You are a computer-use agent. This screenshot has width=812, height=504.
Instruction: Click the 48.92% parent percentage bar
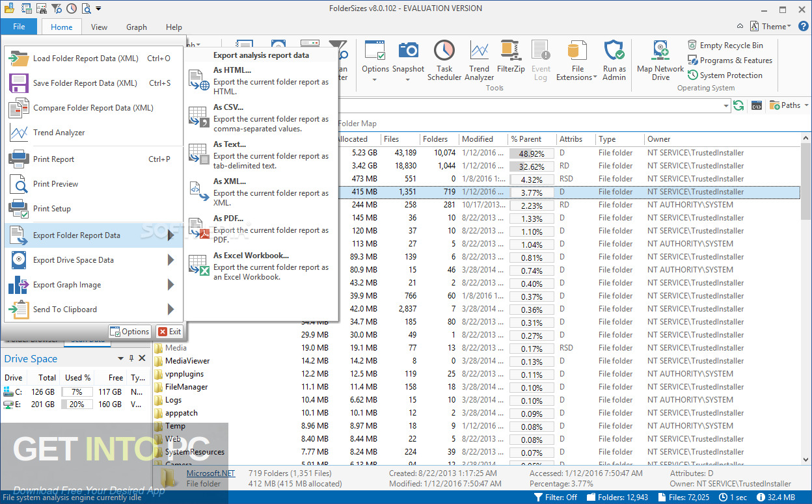pos(532,153)
